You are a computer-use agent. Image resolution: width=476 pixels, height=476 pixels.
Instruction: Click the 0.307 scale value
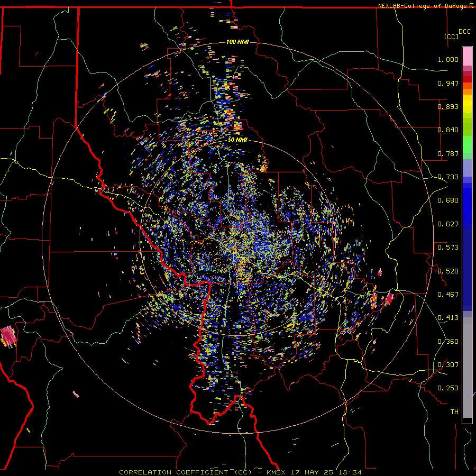(448, 365)
